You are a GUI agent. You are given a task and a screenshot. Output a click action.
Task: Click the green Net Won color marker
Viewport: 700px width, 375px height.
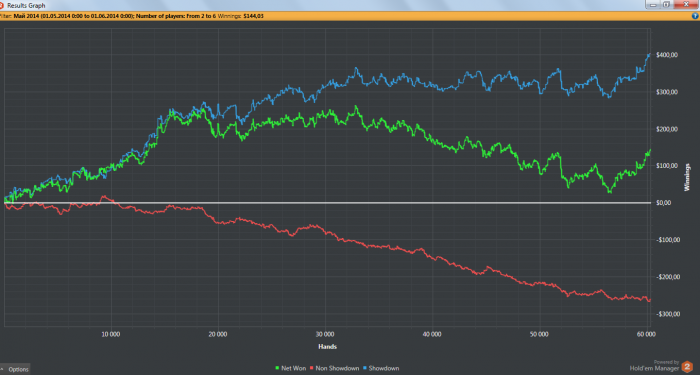coord(277,368)
